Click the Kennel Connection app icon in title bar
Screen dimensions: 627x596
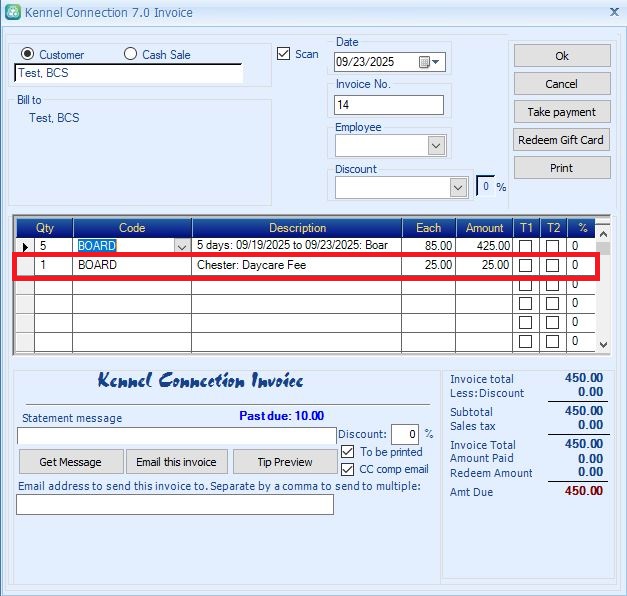(x=13, y=12)
